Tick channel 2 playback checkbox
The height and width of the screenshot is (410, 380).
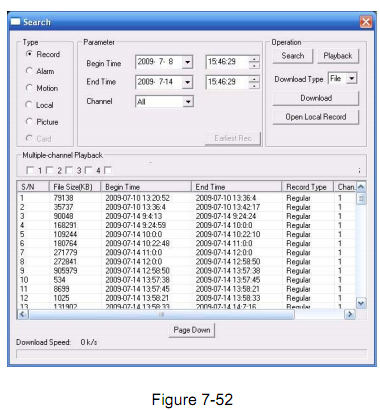[x=49, y=170]
